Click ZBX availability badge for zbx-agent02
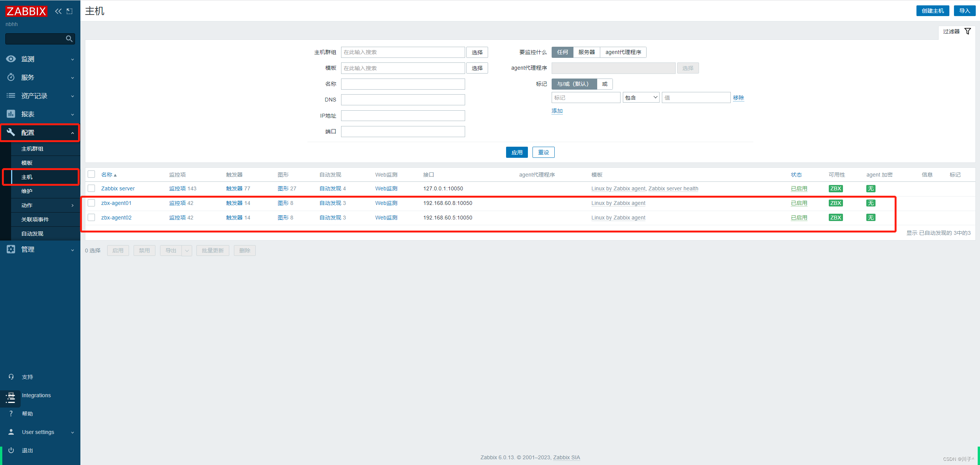 point(835,218)
